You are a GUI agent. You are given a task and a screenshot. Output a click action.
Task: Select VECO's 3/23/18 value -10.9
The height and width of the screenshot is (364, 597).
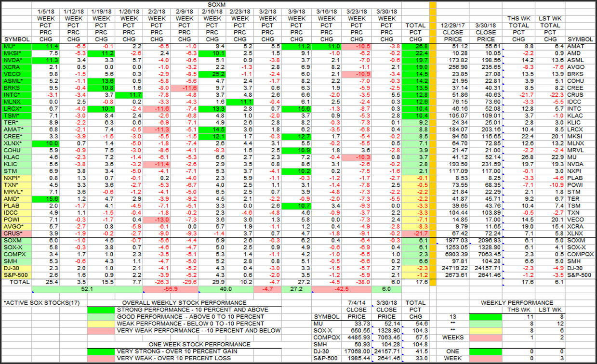pos(356,74)
